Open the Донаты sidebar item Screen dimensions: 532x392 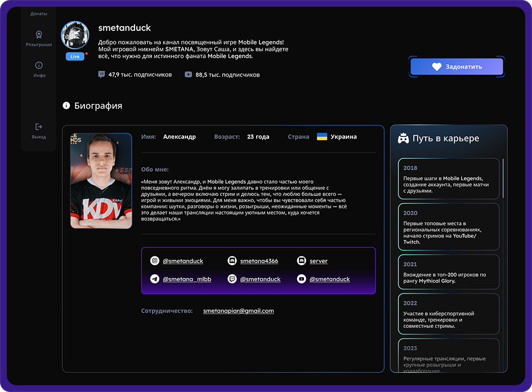(x=39, y=14)
